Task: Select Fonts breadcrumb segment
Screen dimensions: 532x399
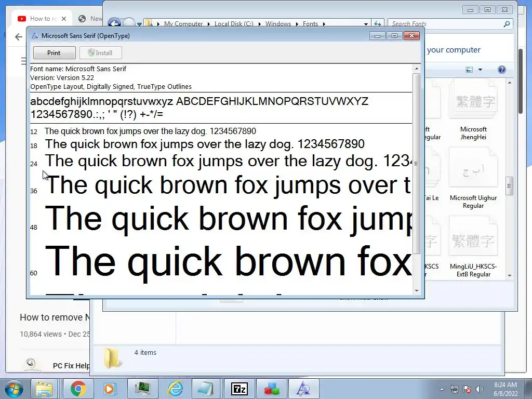Action: point(310,24)
